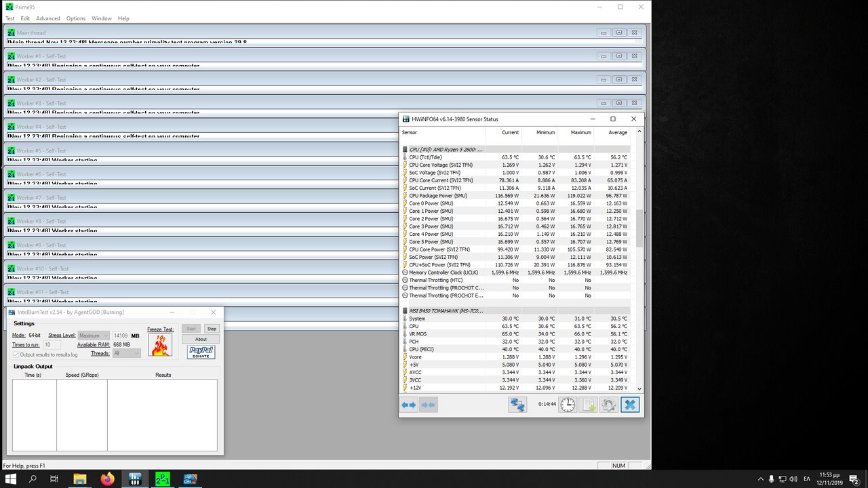Screen dimensions: 868x488
Task: Switch the ΕΛ keyboard language indicator
Action: [807, 479]
